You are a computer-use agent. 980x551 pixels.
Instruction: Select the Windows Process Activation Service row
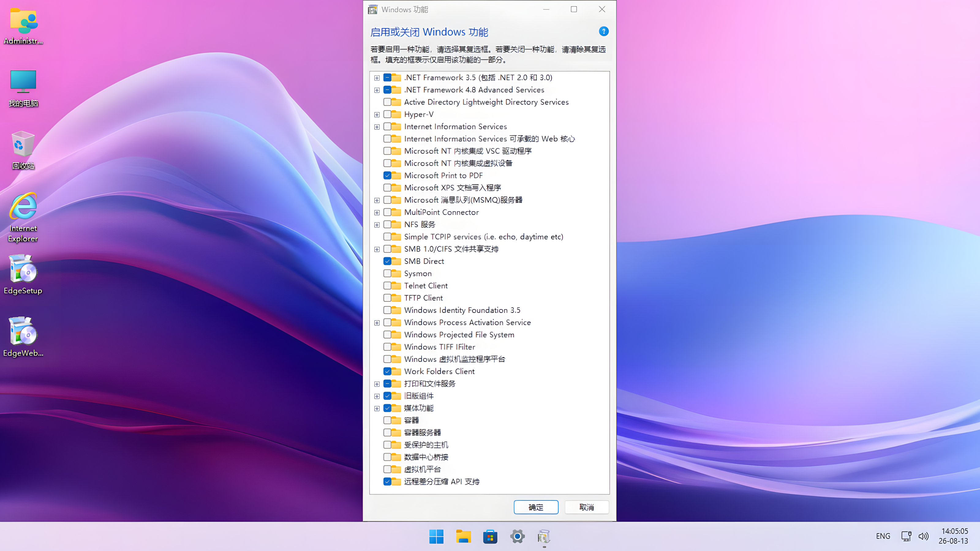tap(467, 322)
